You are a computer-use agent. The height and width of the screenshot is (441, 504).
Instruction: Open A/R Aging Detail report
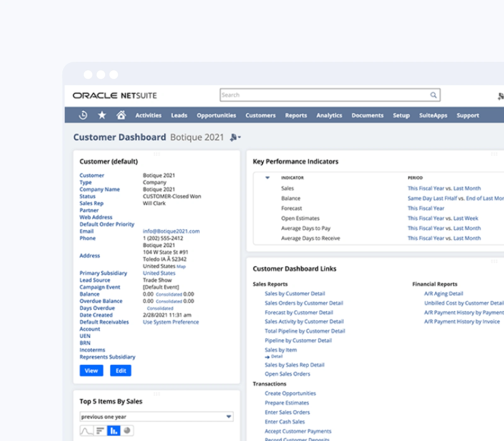point(444,294)
